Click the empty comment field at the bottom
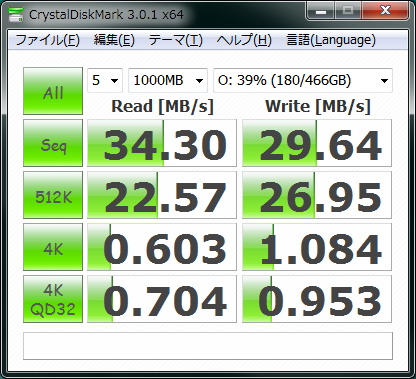 pos(208,346)
